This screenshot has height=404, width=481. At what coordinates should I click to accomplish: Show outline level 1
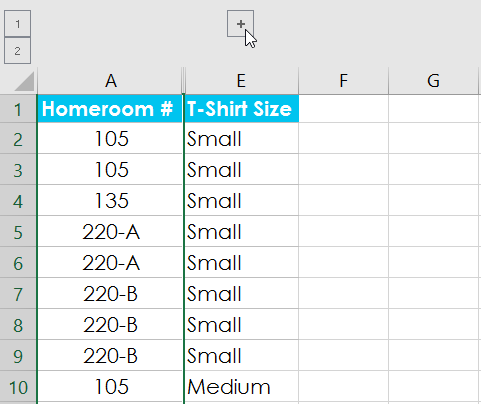pos(17,24)
